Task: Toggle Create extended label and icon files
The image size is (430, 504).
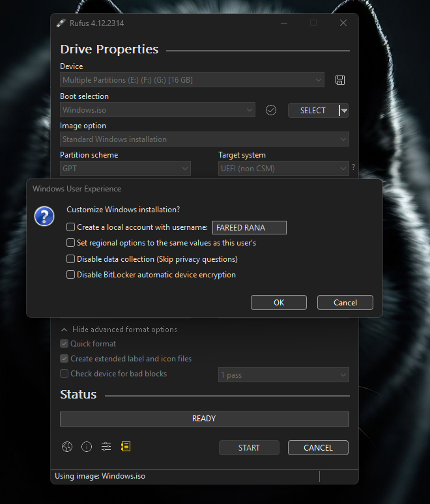Action: click(x=64, y=358)
